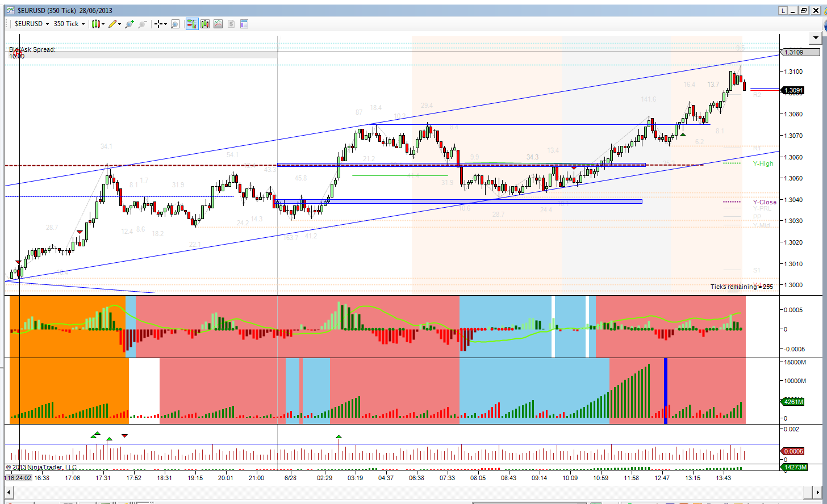Screen dimensions: 827x504
Task: Click the green Y-High level label
Action: coord(763,163)
